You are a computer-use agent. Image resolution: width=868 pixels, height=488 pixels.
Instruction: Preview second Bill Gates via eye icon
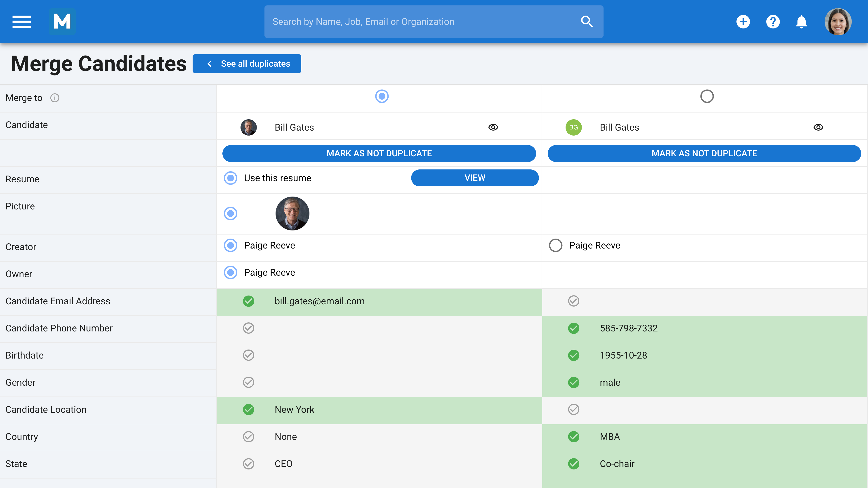(818, 127)
